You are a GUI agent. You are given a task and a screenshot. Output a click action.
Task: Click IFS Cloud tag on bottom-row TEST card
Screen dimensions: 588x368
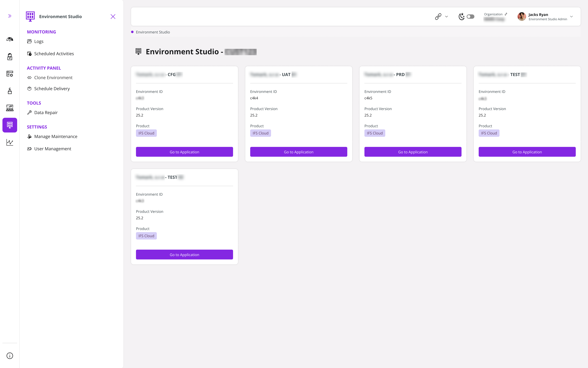[x=146, y=236]
